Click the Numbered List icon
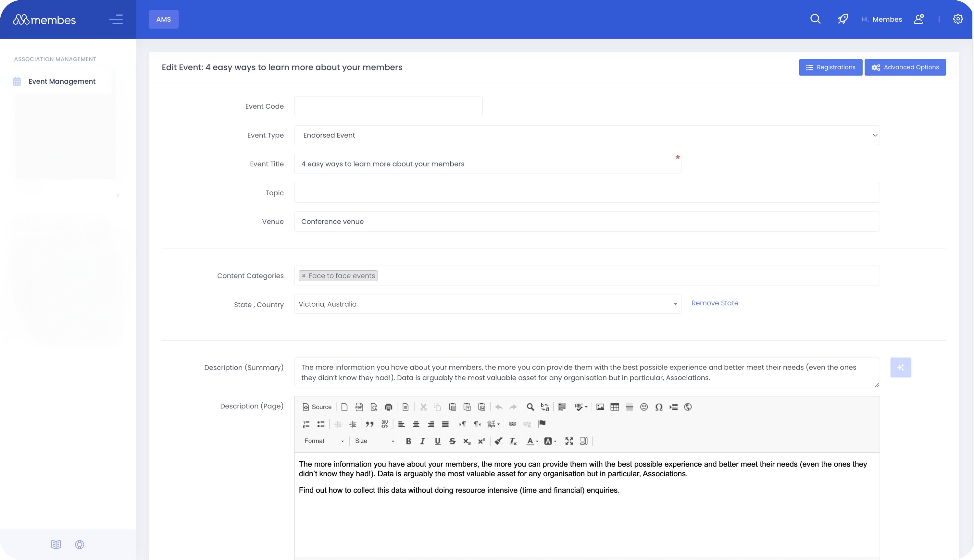 306,424
